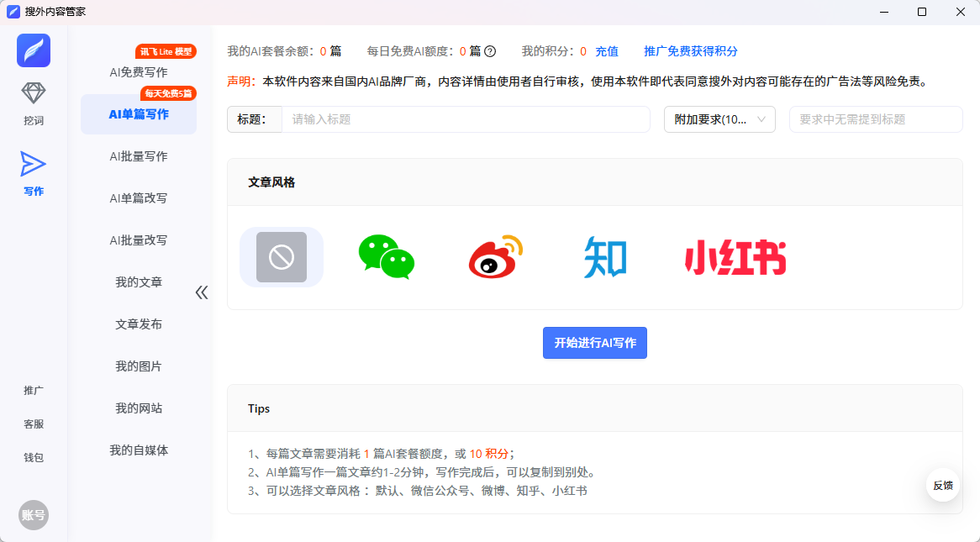
Task: Click the 反馈 feedback floating button
Action: pos(943,485)
